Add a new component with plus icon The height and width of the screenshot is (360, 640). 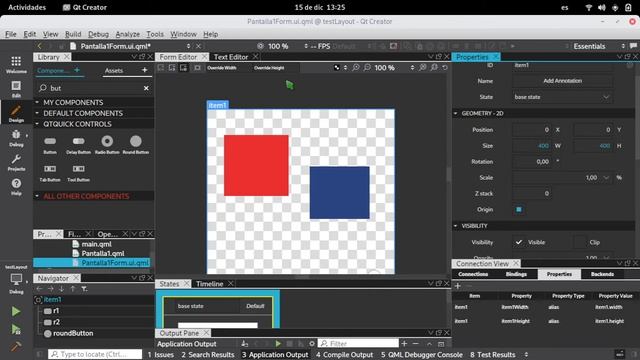[x=77, y=70]
